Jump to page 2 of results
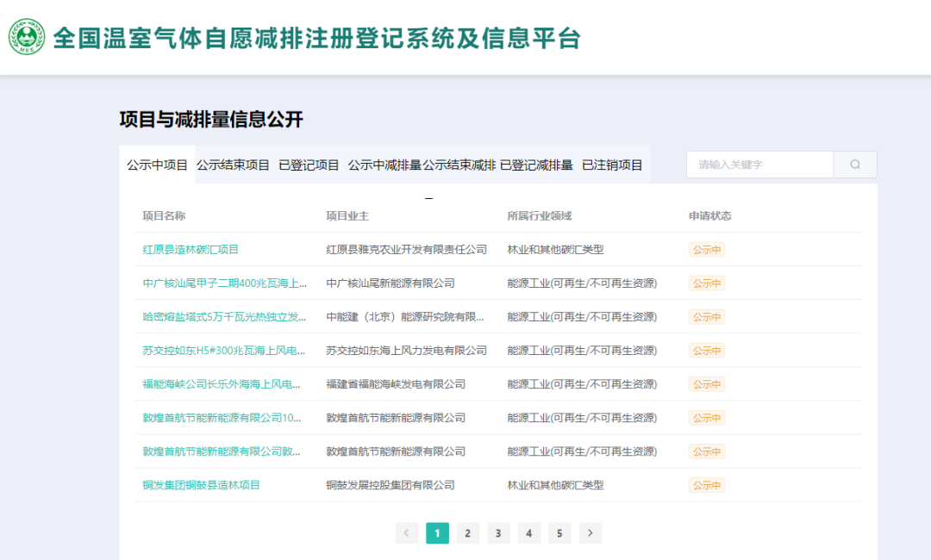931x560 pixels. coord(467,533)
